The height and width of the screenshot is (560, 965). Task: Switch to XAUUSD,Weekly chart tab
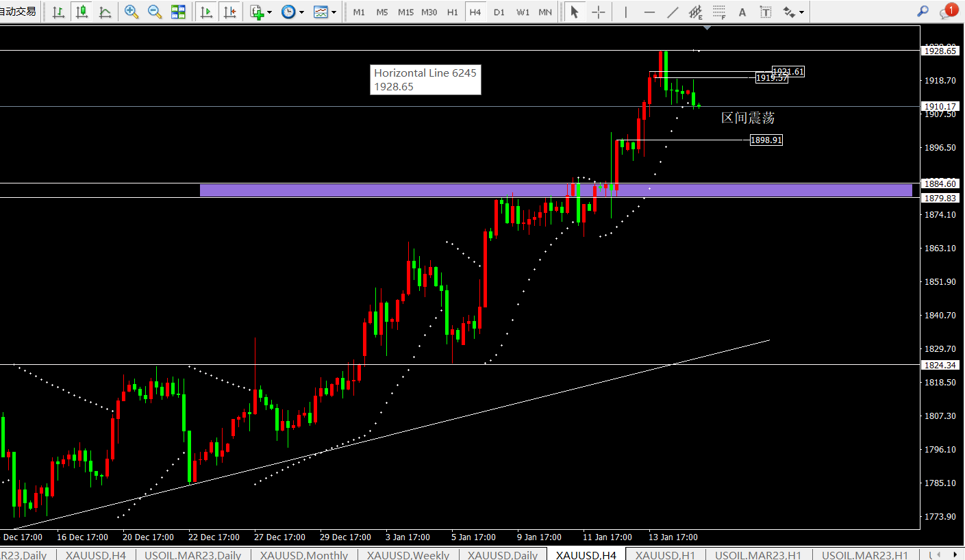click(x=408, y=555)
